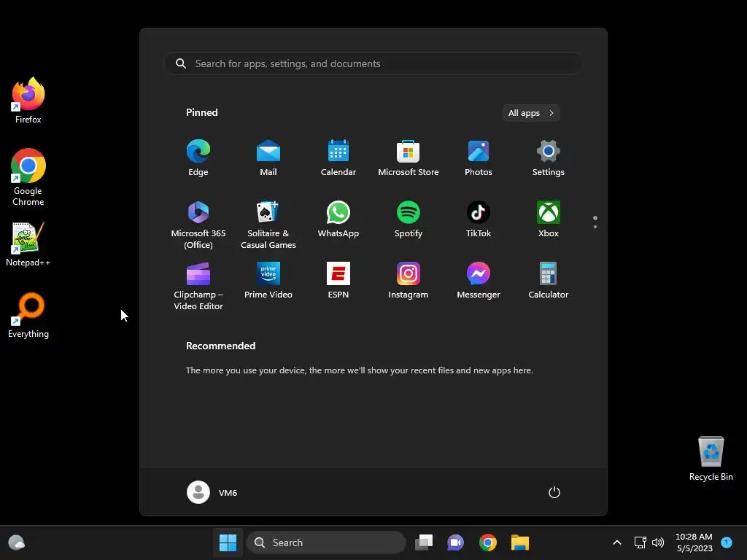Open TikTok app

pyautogui.click(x=479, y=219)
